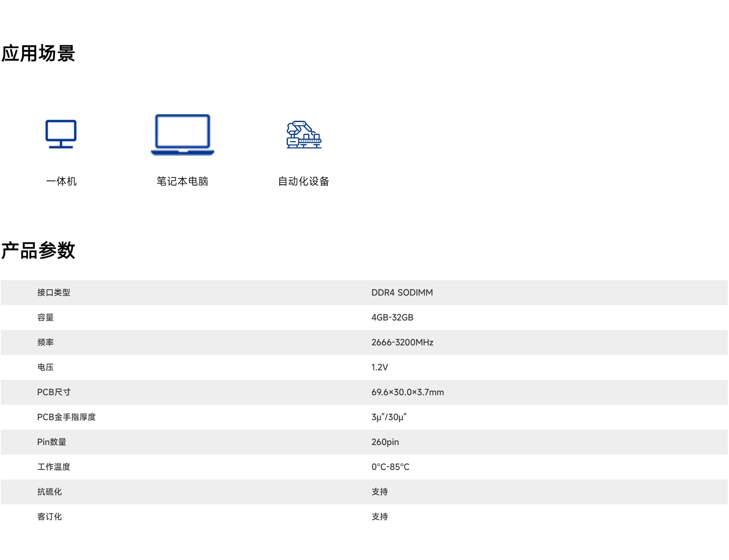Click the 2666-3200MHz frequency value

coord(402,342)
